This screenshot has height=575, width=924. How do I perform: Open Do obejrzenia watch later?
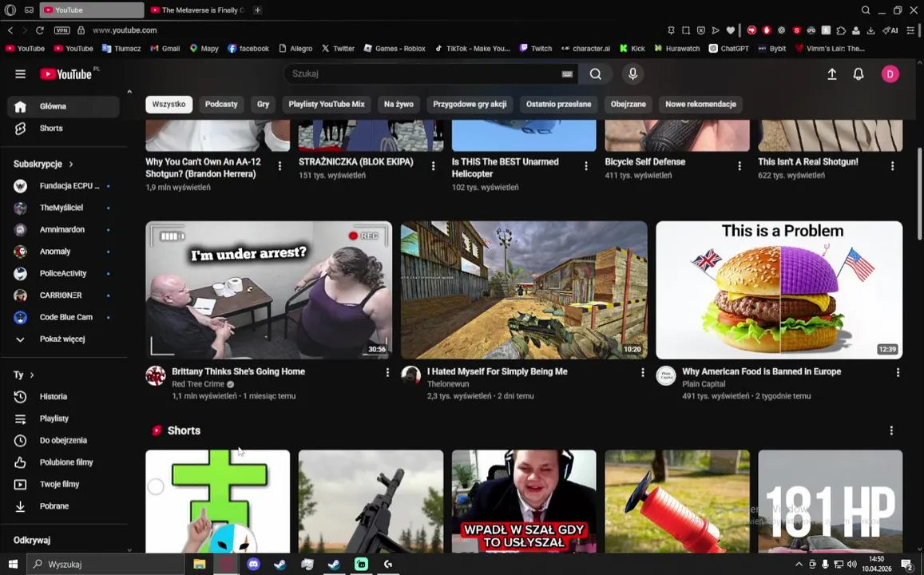[63, 440]
